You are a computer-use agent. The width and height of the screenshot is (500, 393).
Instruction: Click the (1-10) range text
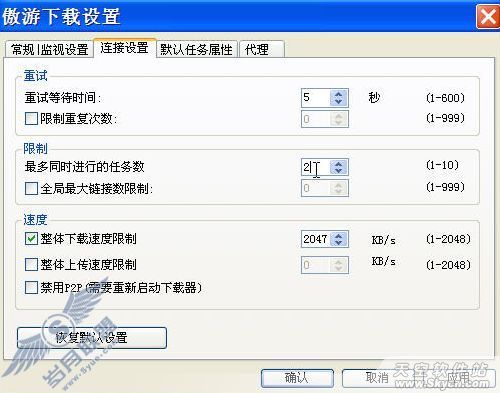pyautogui.click(x=443, y=165)
